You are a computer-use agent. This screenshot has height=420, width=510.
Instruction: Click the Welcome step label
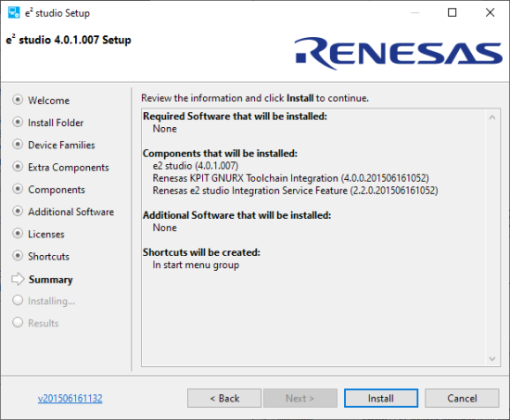coord(49,100)
